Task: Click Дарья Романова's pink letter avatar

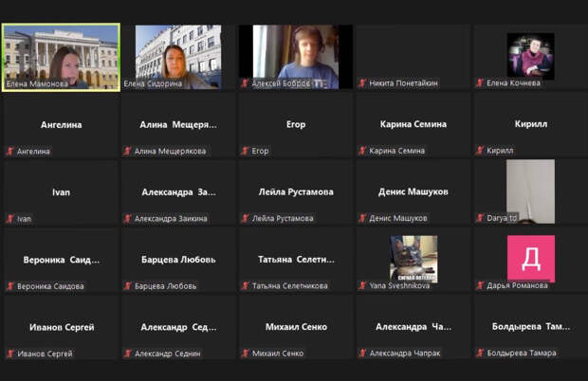Action: tap(530, 258)
